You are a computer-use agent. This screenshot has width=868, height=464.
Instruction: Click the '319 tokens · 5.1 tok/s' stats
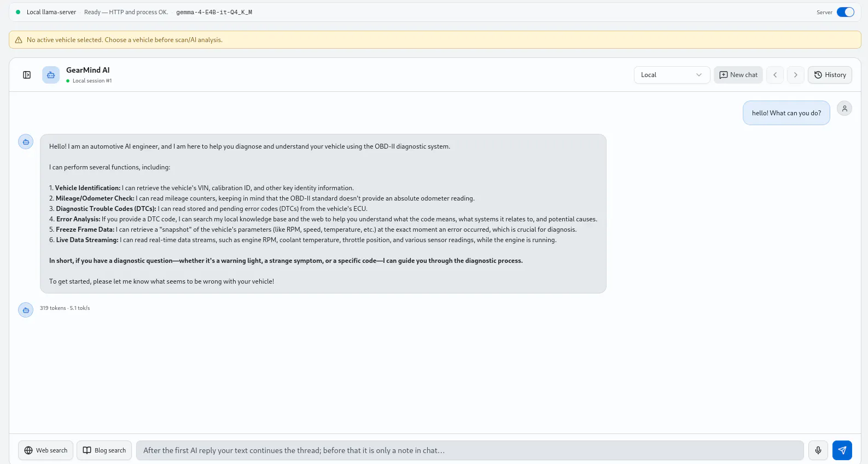coord(65,308)
